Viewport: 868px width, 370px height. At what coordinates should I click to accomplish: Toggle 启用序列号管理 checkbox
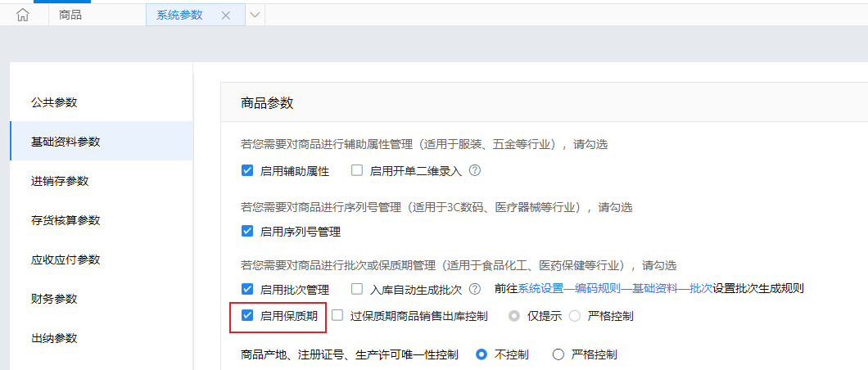click(x=247, y=231)
